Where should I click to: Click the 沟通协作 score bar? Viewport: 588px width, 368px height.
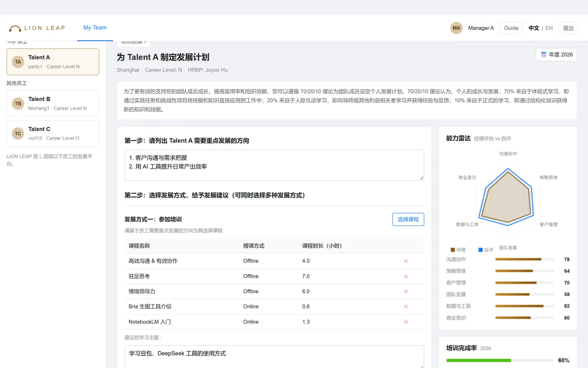coord(524,259)
